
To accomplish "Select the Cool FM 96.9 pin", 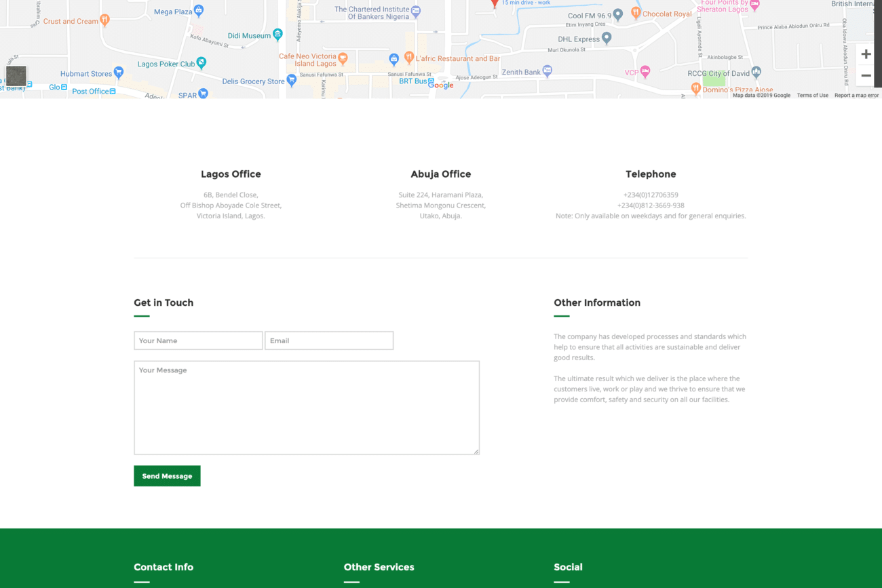I will (617, 15).
